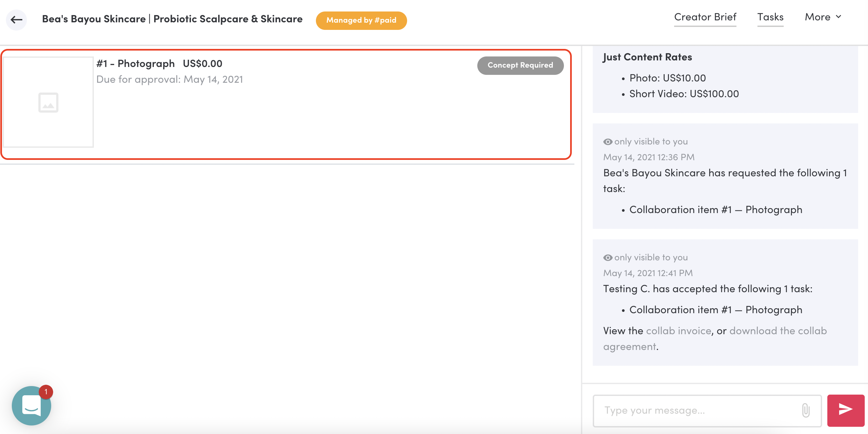Click the Just Content Rates heading
The image size is (868, 434).
pos(647,57)
